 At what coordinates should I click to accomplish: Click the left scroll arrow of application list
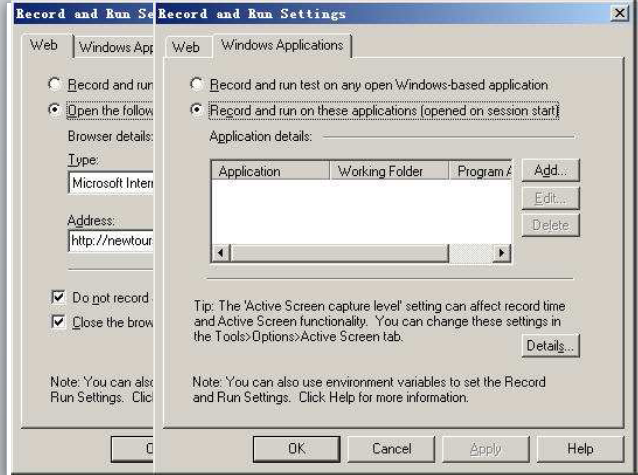[221, 253]
